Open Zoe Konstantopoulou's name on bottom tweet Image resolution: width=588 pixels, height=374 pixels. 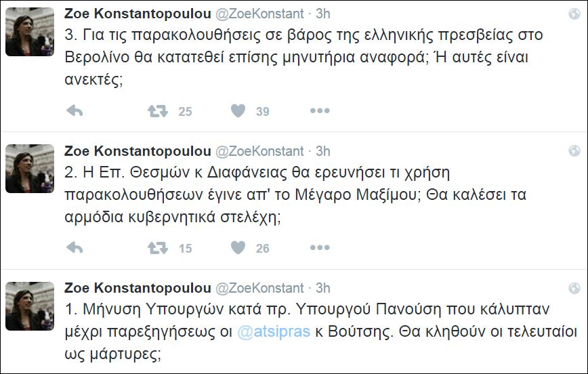tap(136, 287)
